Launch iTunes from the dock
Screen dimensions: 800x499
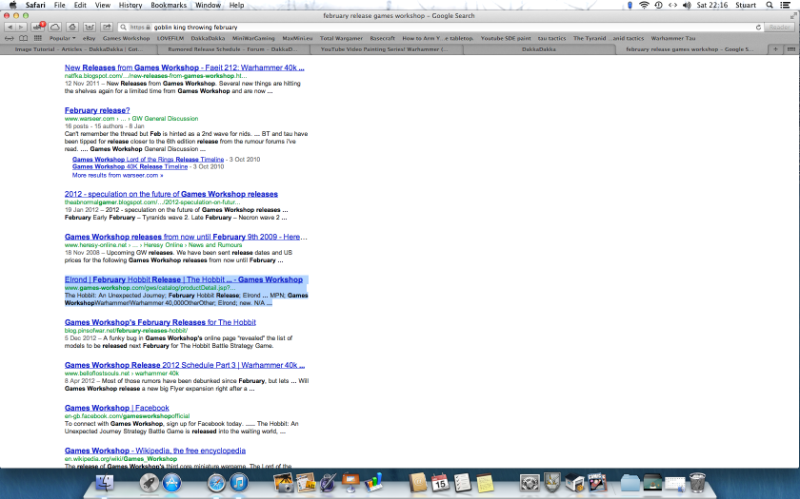point(239,482)
